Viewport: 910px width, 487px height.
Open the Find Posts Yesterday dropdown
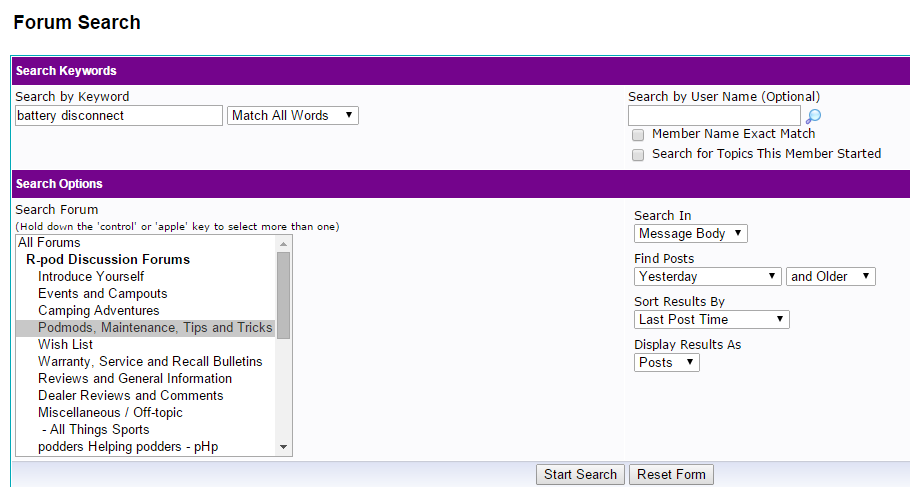pyautogui.click(x=708, y=276)
